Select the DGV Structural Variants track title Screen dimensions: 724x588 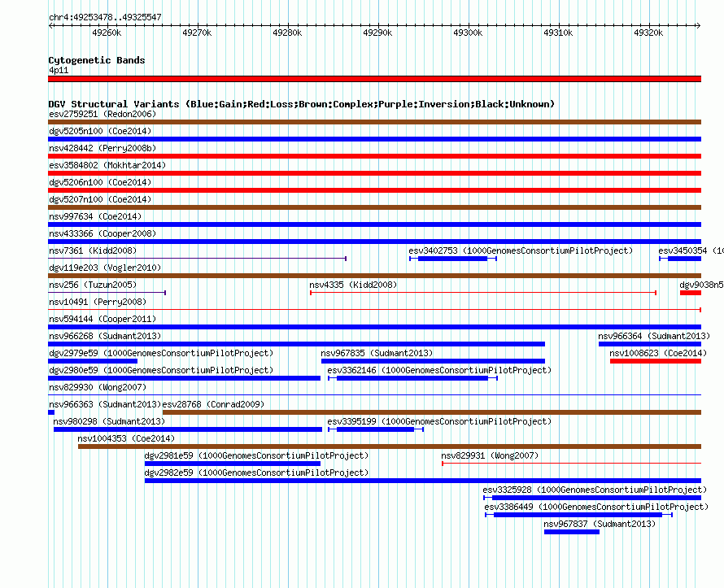click(x=302, y=104)
